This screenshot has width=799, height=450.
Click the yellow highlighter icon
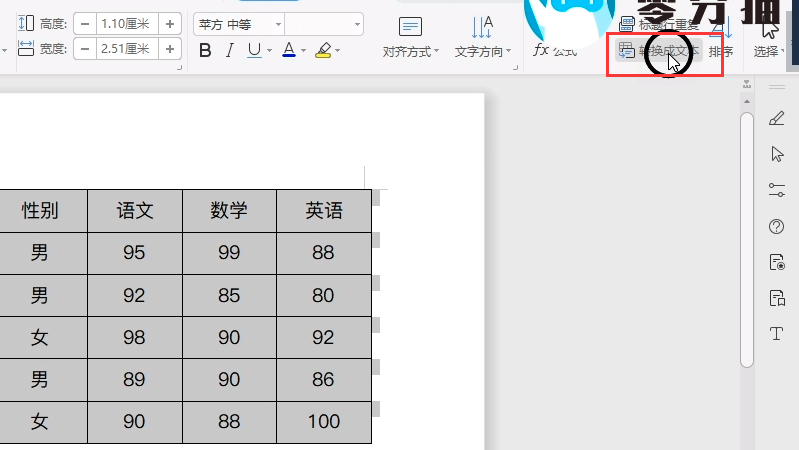(x=322, y=50)
